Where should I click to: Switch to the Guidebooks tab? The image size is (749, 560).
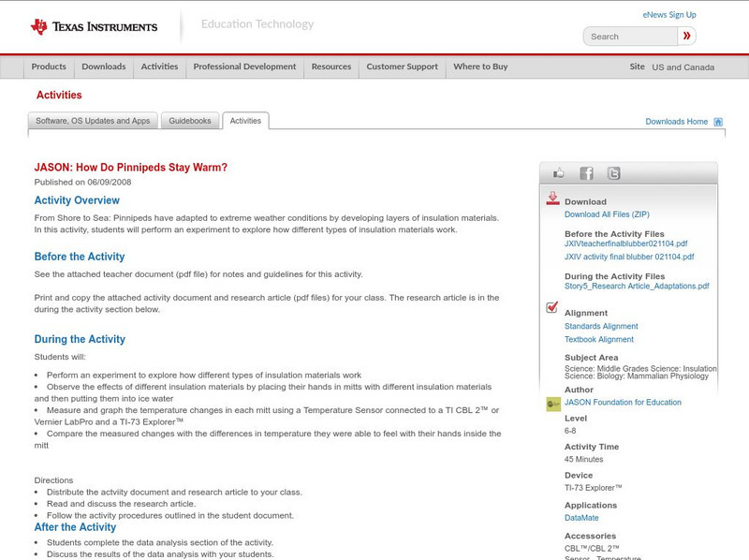click(190, 121)
